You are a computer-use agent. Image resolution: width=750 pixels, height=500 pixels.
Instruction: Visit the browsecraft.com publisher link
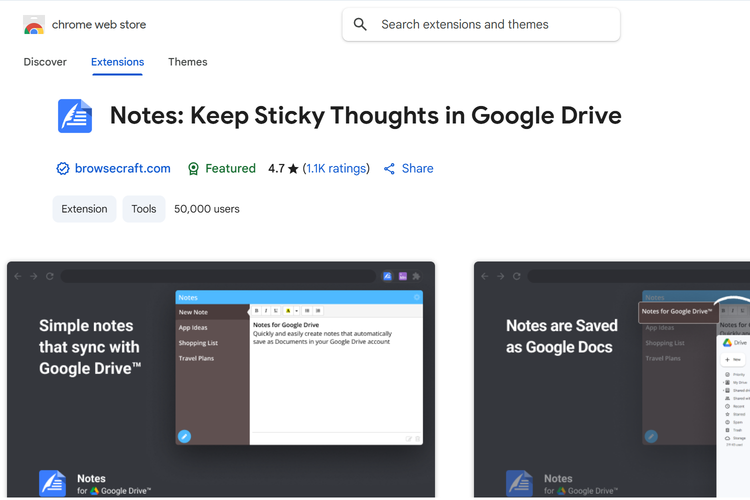[x=122, y=168]
